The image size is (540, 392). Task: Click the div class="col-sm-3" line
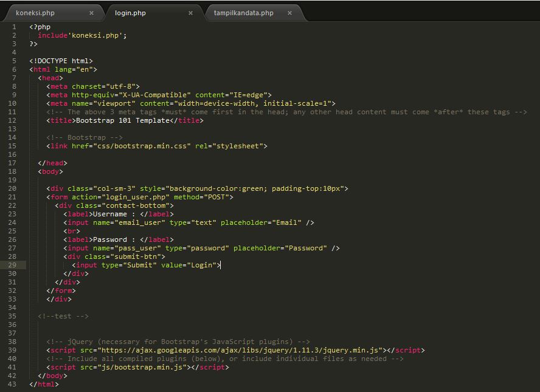198,188
